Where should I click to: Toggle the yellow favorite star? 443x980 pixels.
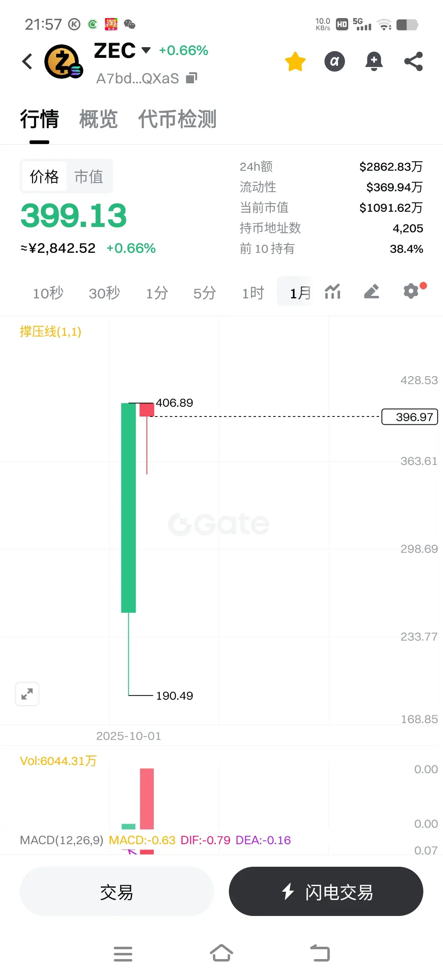295,62
